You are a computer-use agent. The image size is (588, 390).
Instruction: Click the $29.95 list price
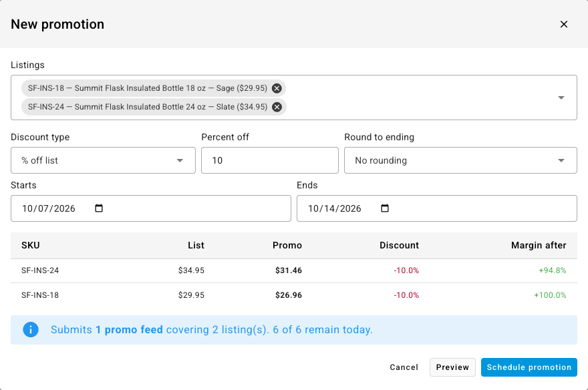191,295
